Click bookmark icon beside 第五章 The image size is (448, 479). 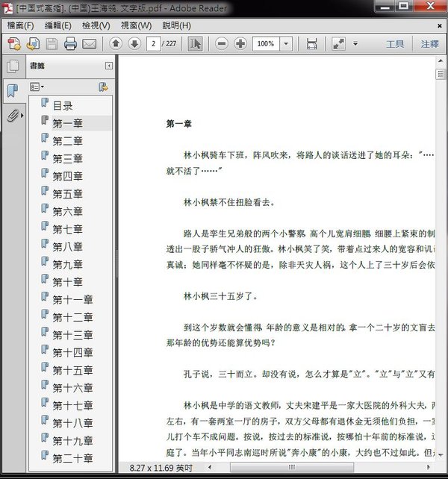(x=45, y=191)
